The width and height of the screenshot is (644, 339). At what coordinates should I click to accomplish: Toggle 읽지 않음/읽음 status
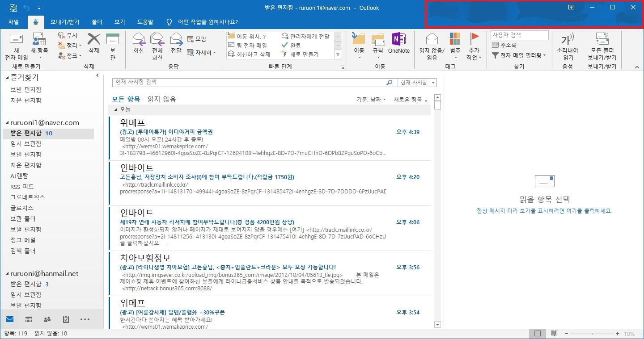point(432,47)
